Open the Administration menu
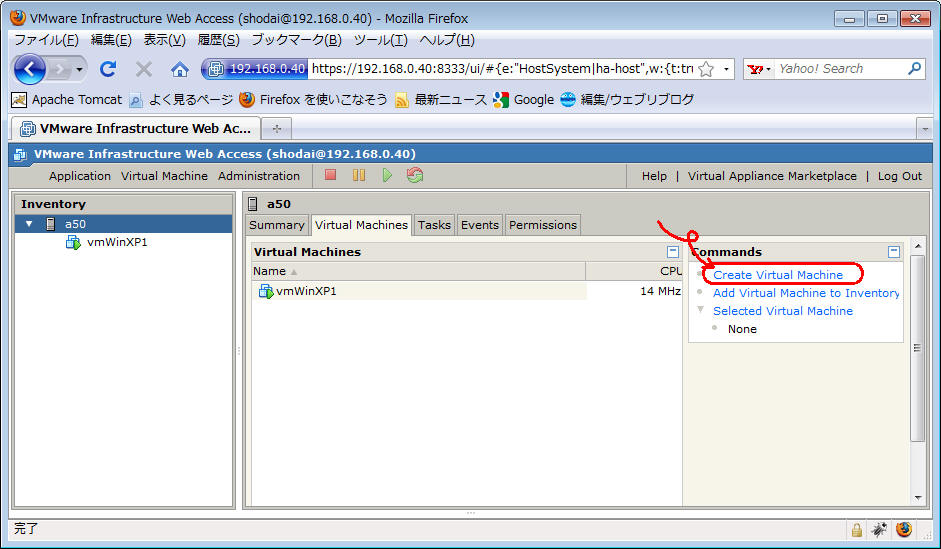941x549 pixels. click(x=258, y=176)
